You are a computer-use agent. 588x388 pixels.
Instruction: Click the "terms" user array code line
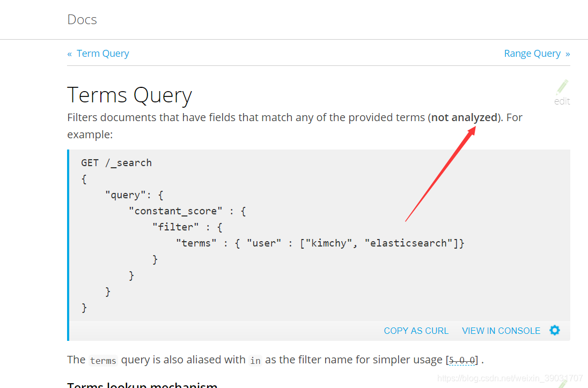click(320, 243)
